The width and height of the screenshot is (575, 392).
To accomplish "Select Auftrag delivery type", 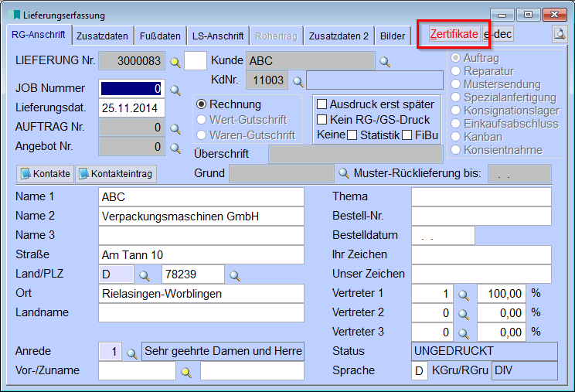I will coord(455,58).
